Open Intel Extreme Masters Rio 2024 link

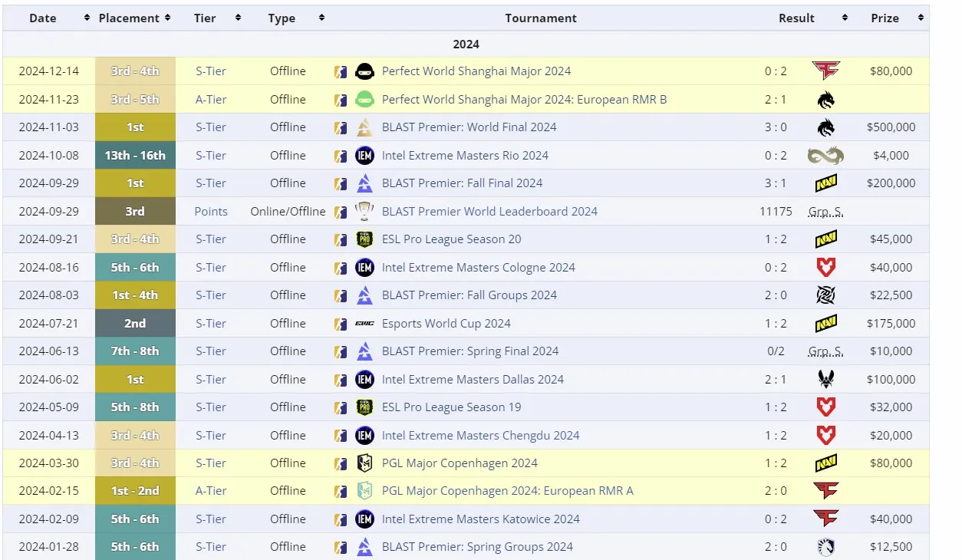[x=465, y=155]
